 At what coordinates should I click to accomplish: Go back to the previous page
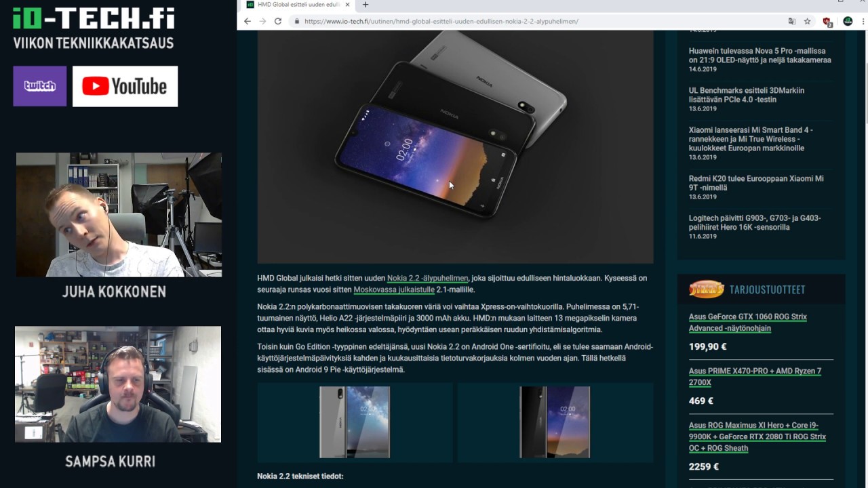click(248, 21)
